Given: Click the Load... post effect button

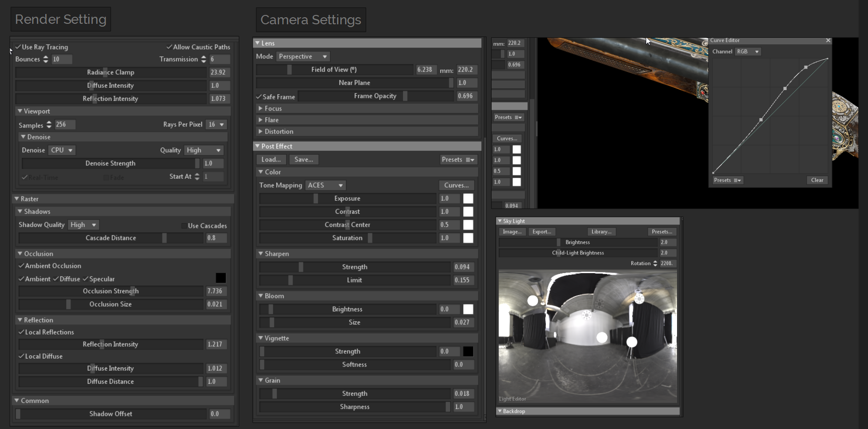Looking at the screenshot, I should (x=271, y=160).
